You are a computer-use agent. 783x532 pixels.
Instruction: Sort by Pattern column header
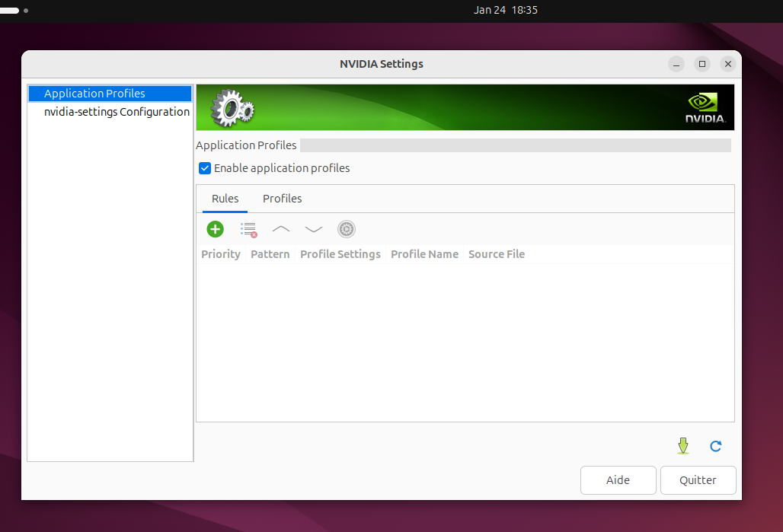click(x=270, y=254)
